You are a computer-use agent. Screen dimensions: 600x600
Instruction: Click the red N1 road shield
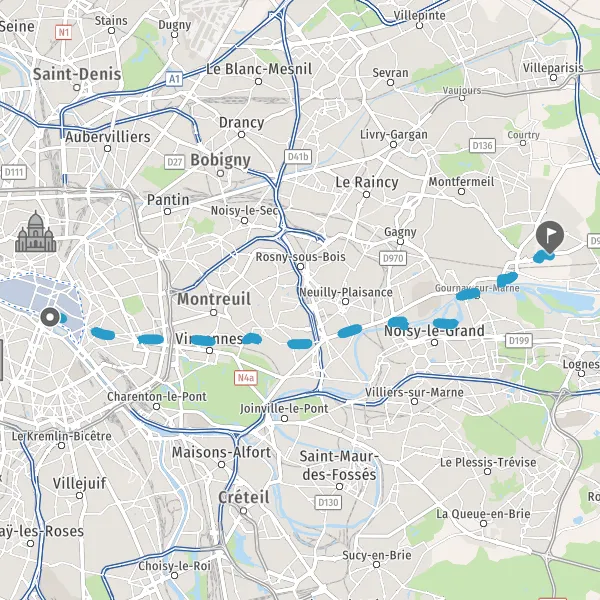(x=64, y=33)
